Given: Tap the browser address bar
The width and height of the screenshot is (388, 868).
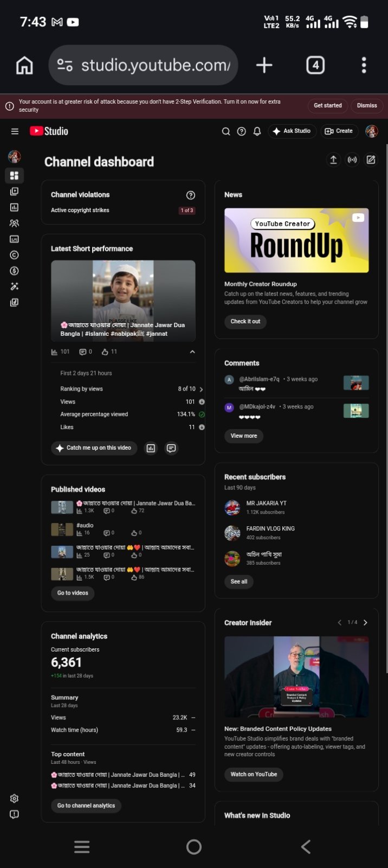Looking at the screenshot, I should coord(143,65).
